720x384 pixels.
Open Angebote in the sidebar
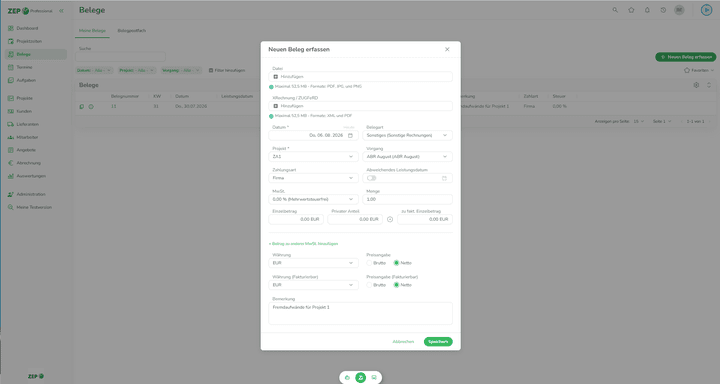(26, 150)
